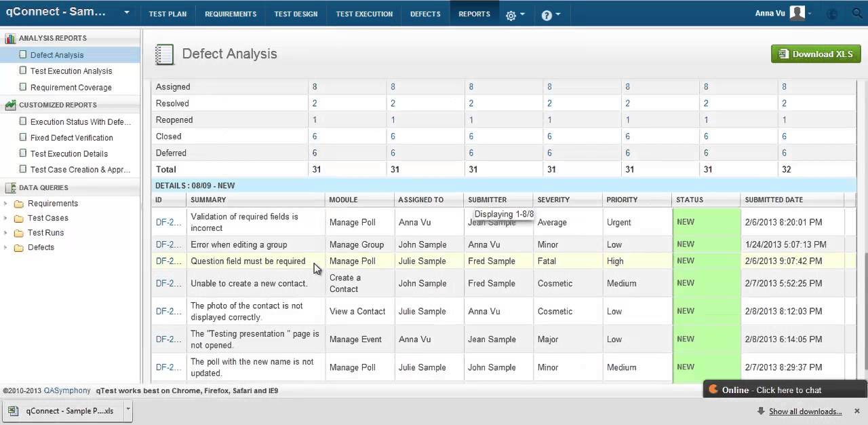Image resolution: width=868 pixels, height=425 pixels.
Task: Click the report icon beside Requirement Coverage
Action: point(23,87)
